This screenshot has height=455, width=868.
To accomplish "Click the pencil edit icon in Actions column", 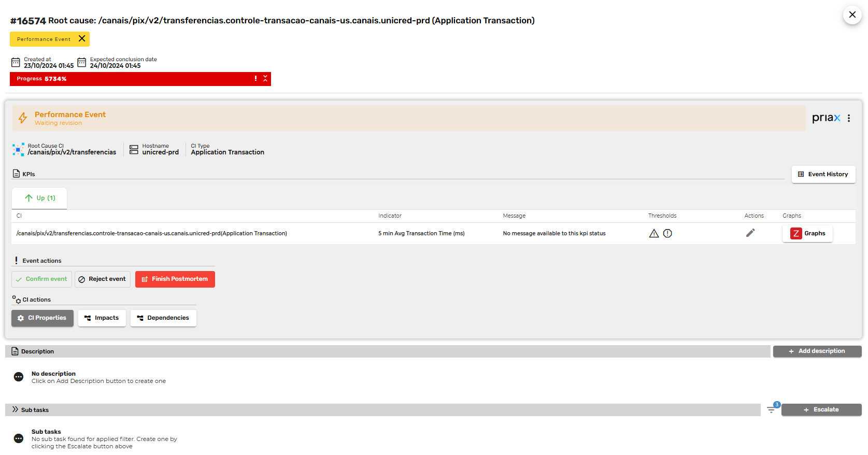I will point(750,233).
